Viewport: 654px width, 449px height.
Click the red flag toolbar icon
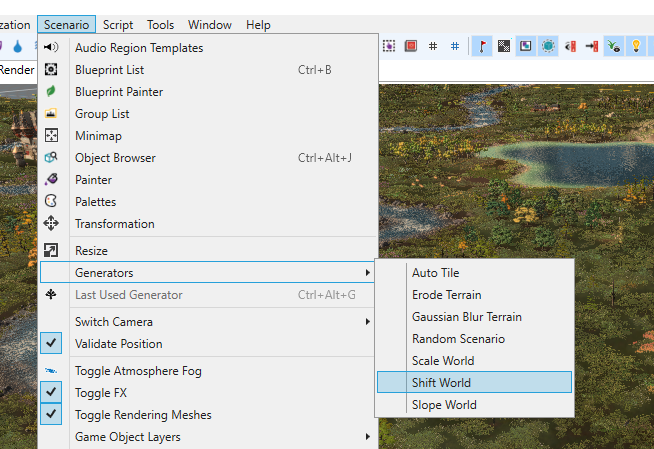[x=482, y=46]
